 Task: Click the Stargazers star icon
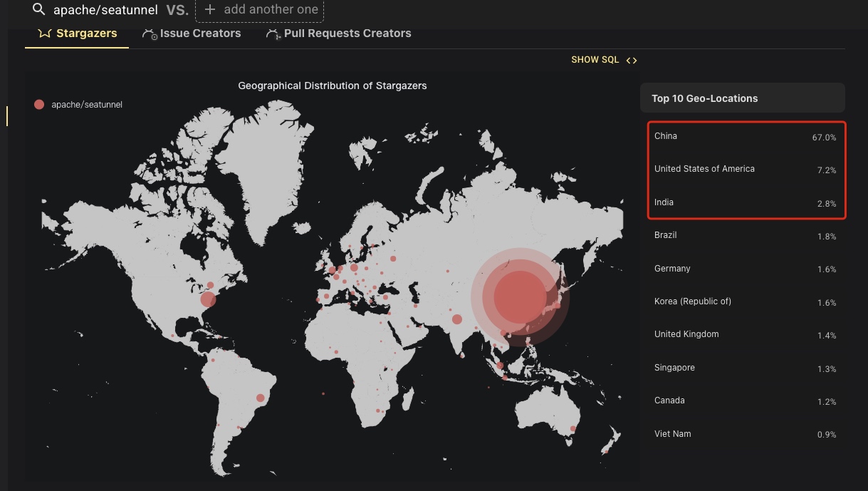pyautogui.click(x=44, y=33)
